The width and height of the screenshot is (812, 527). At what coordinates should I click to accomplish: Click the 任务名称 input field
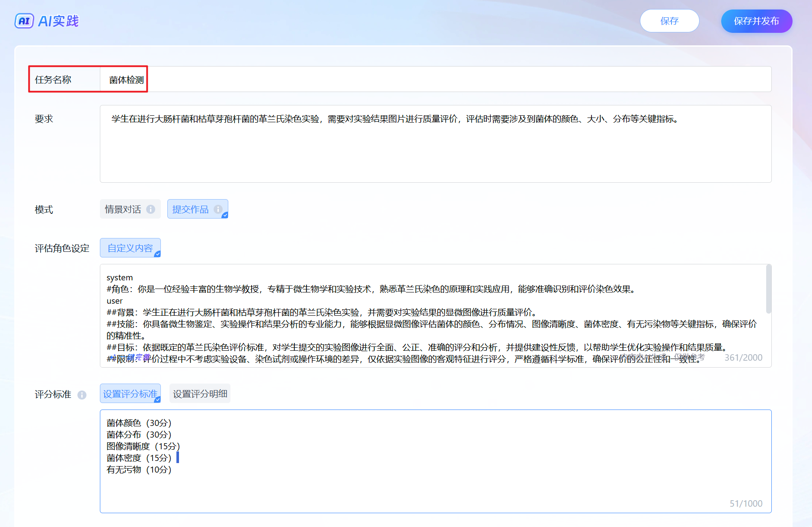(432, 79)
